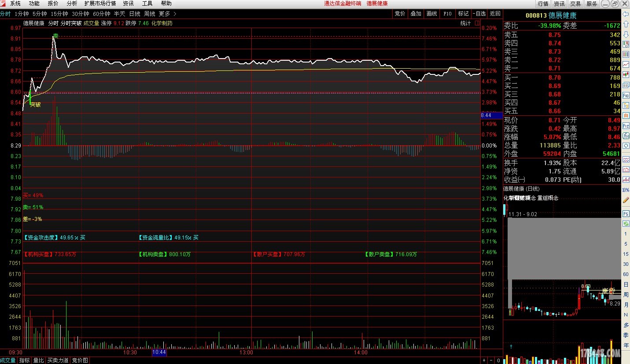The height and width of the screenshot is (364, 630).
Task: Click the -自选 button
Action: coord(479,14)
